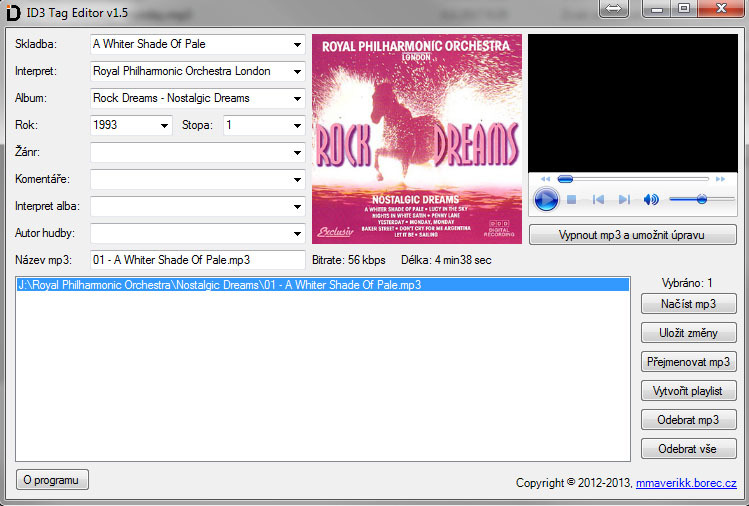This screenshot has width=749, height=506.
Task: Open the mmaverikk.borec.cz link
Action: click(686, 483)
